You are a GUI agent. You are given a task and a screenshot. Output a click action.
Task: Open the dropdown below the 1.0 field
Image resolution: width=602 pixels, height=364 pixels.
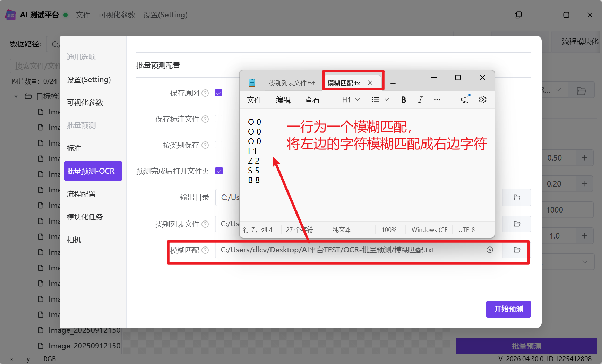pos(585,262)
